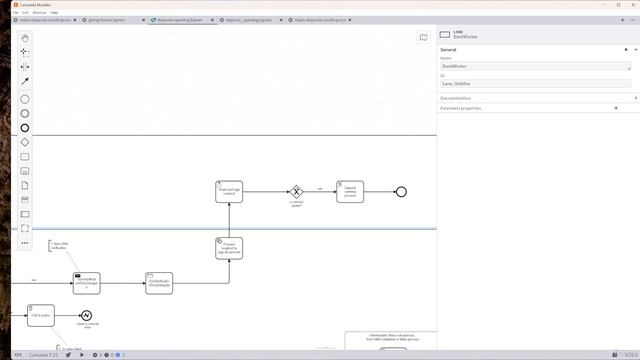Create an intermediate event from palette
The width and height of the screenshot is (640, 360).
[25, 113]
